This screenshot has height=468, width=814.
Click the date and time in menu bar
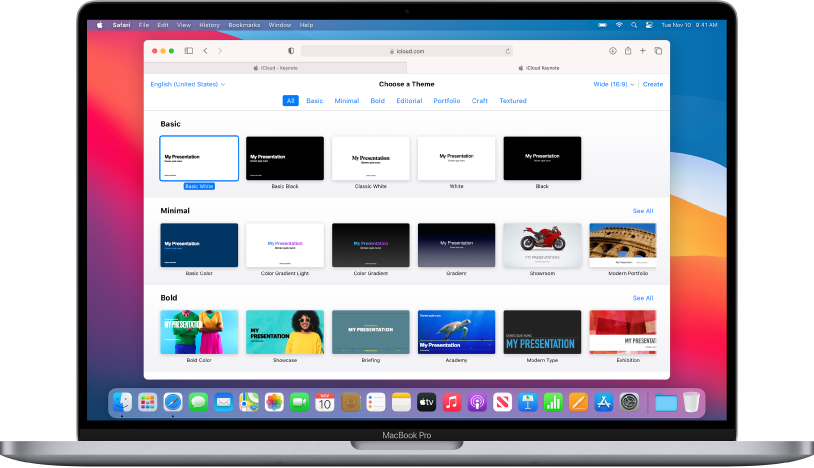click(689, 25)
